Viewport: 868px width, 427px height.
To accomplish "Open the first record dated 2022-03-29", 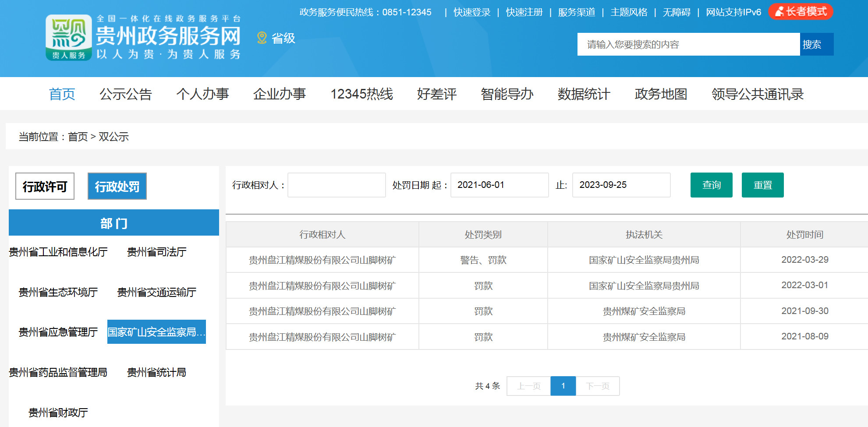I will pos(322,260).
